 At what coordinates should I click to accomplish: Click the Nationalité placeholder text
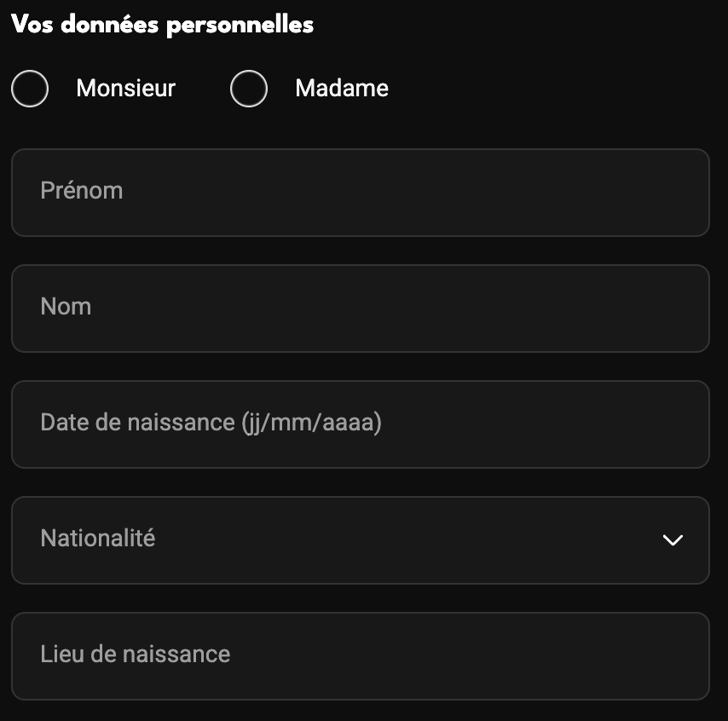[98, 538]
